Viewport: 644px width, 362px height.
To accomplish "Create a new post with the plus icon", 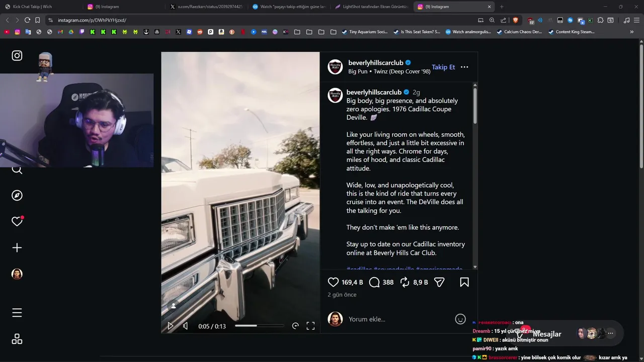I will [17, 247].
